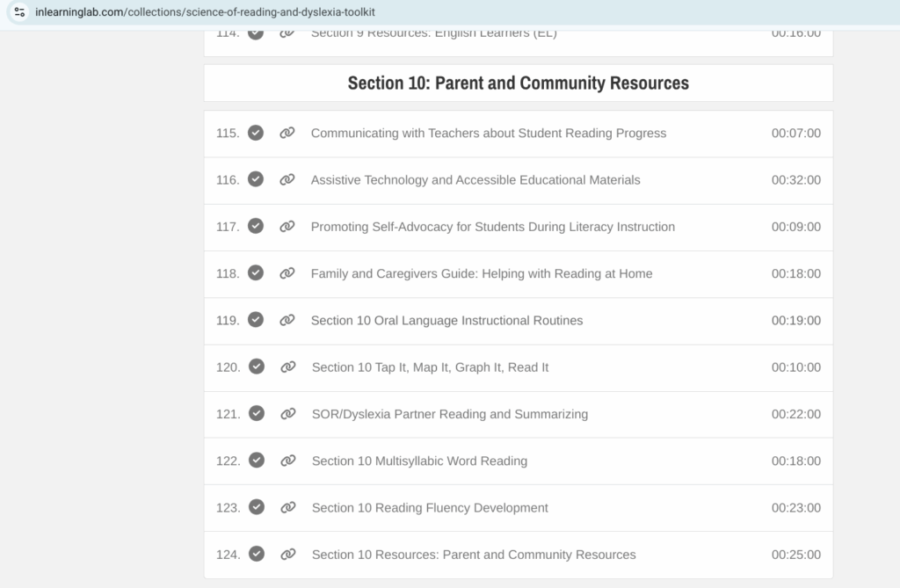Open Section 10 Multisyllabic Word Reading
Screen dimensions: 900x588
[419, 461]
